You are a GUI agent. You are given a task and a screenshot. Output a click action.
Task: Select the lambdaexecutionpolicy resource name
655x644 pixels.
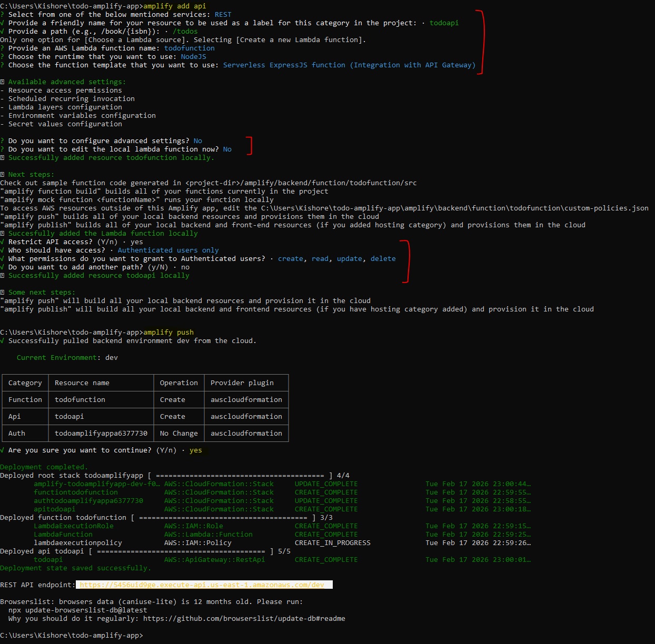point(77,542)
